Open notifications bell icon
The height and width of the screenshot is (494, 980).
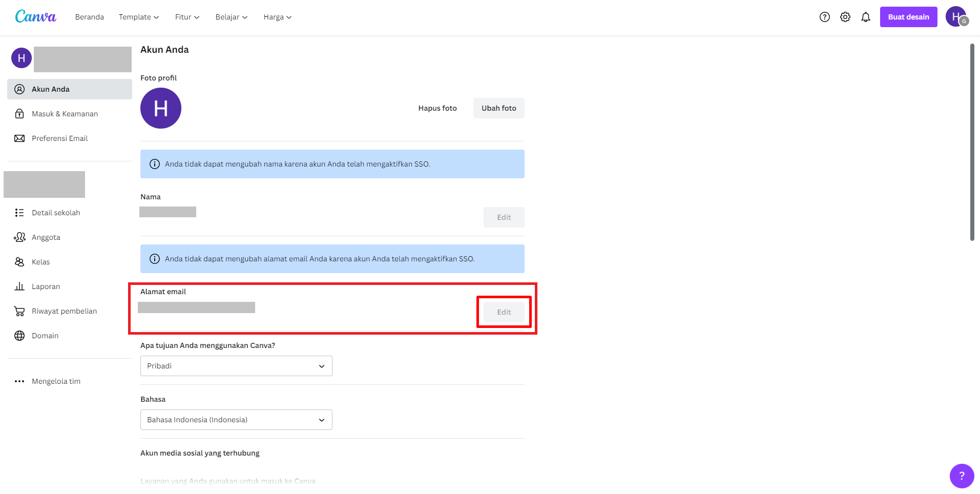[x=865, y=17]
